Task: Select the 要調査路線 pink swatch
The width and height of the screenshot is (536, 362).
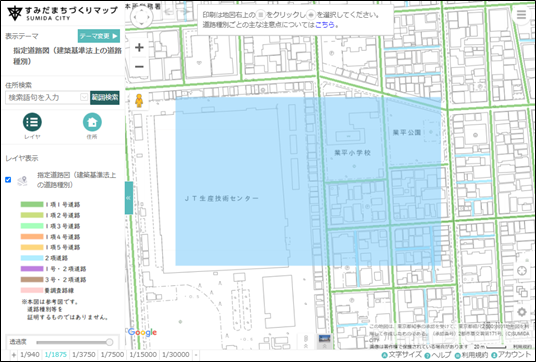Action: click(32, 291)
